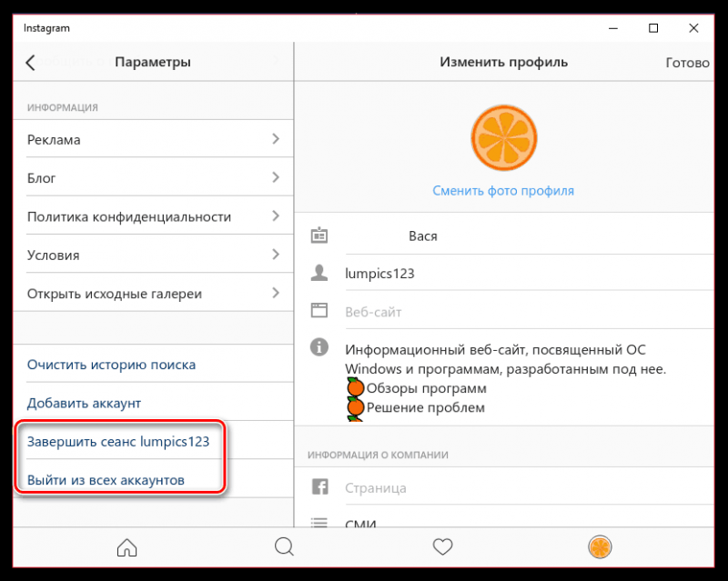The width and height of the screenshot is (728, 581).
Task: Click Готово to save profile
Action: 687,63
